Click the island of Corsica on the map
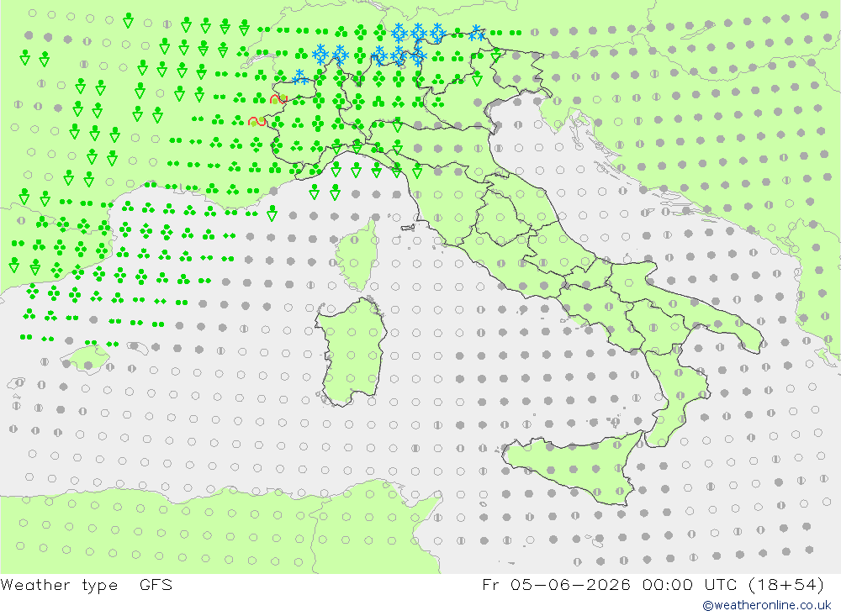Image resolution: width=841 pixels, height=616 pixels. (357, 254)
